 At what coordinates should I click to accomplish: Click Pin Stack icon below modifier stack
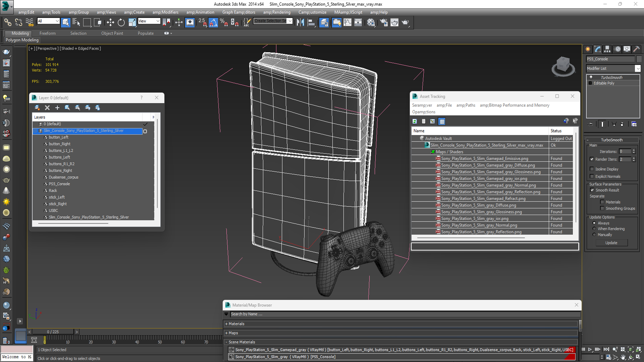(591, 124)
